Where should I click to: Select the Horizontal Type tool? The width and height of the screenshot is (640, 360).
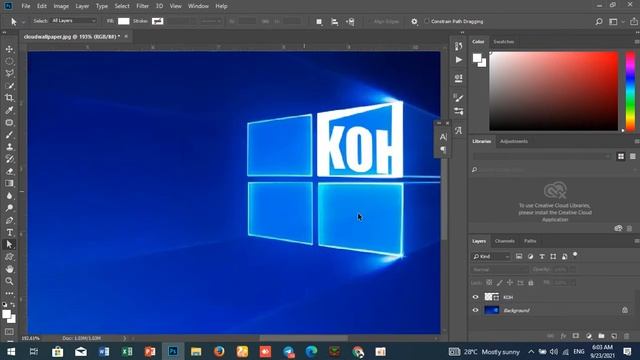click(x=9, y=233)
